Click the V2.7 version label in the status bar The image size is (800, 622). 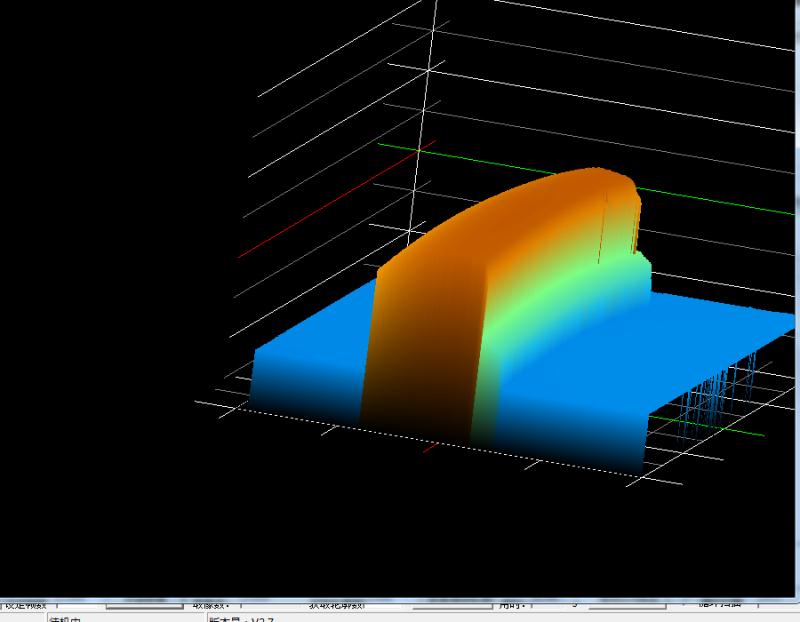point(240,619)
